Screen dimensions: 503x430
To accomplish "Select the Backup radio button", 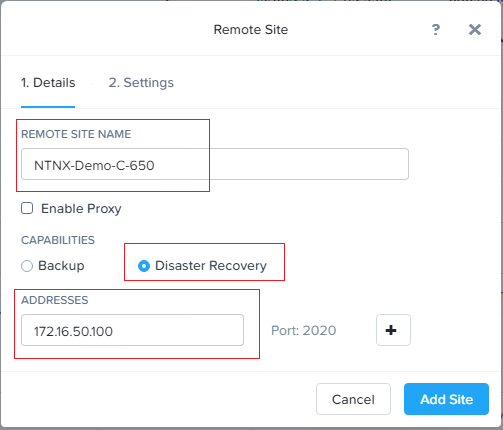I will tap(27, 266).
